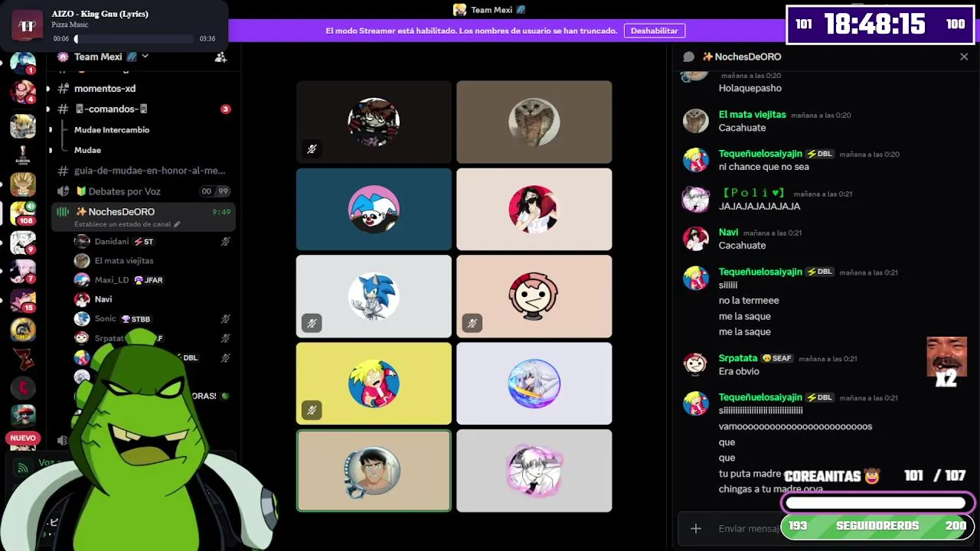980x551 pixels.
Task: Click the muted icon on Sonic's list row
Action: pos(225,319)
